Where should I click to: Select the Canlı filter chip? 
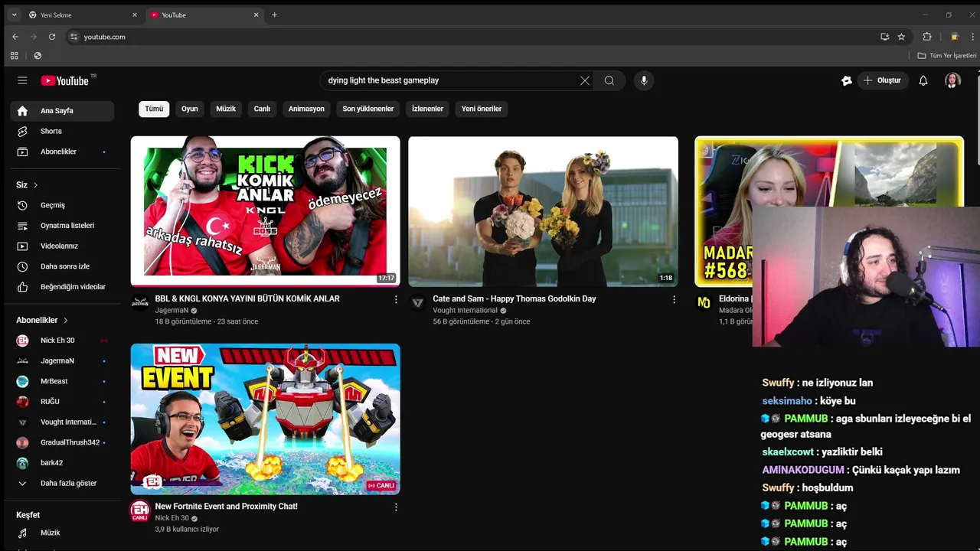pyautogui.click(x=262, y=109)
